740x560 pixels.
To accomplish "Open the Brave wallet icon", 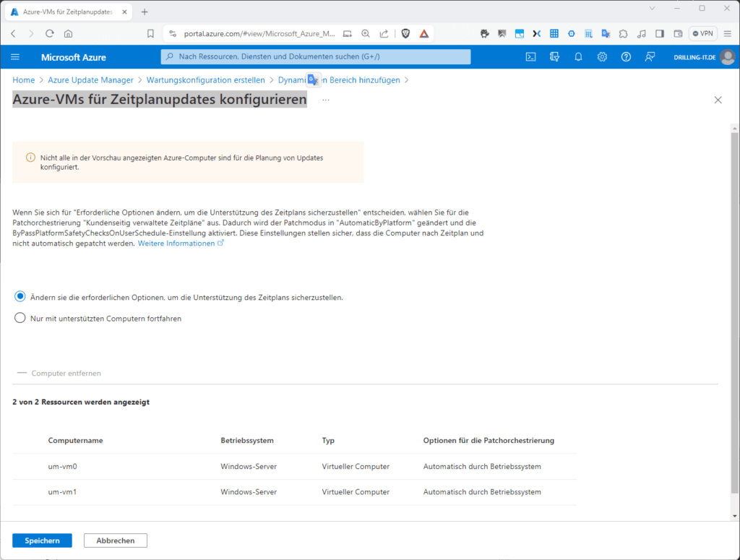I will coord(678,33).
